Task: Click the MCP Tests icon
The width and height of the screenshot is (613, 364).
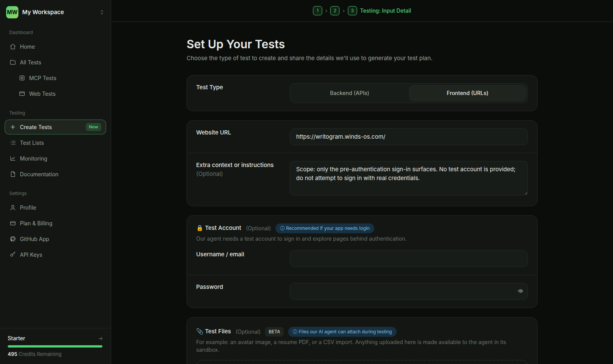Action: tap(22, 78)
